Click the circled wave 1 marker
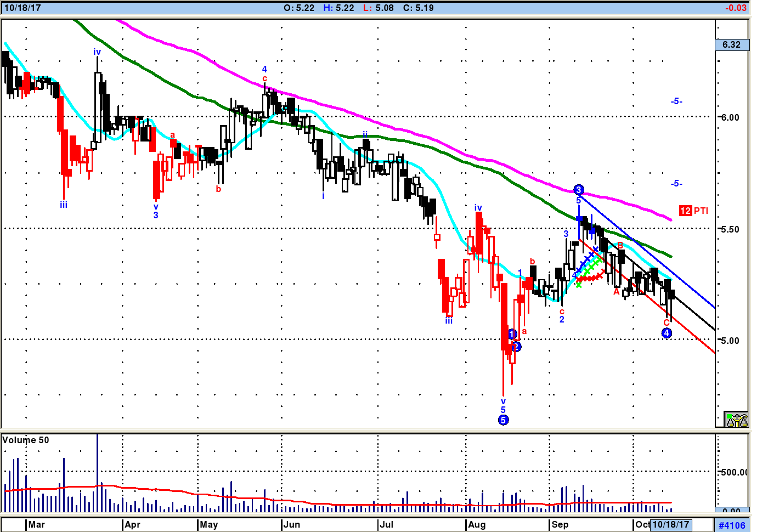Screen dimensions: 768x532 click(x=512, y=334)
